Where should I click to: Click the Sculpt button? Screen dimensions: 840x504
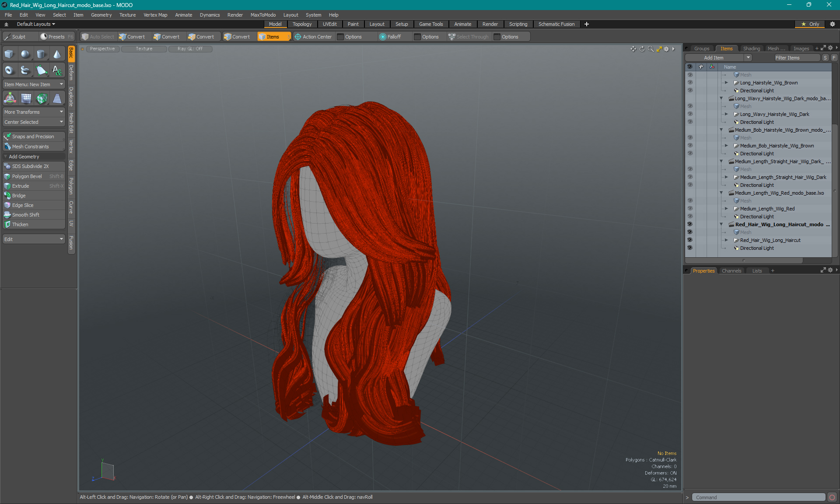coord(19,37)
